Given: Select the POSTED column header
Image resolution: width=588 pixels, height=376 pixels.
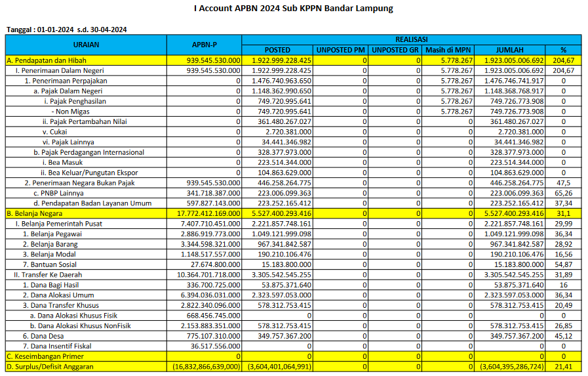Looking at the screenshot, I should (277, 50).
